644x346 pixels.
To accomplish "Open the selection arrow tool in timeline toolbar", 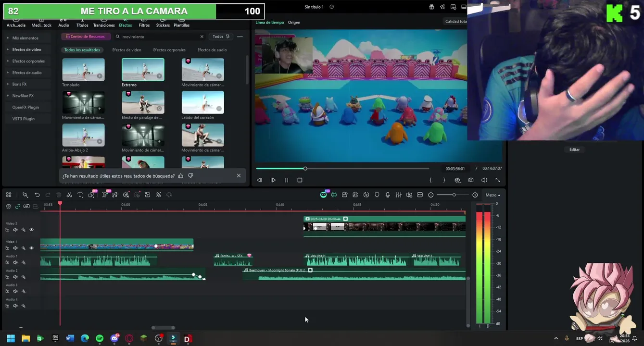I will (x=25, y=195).
